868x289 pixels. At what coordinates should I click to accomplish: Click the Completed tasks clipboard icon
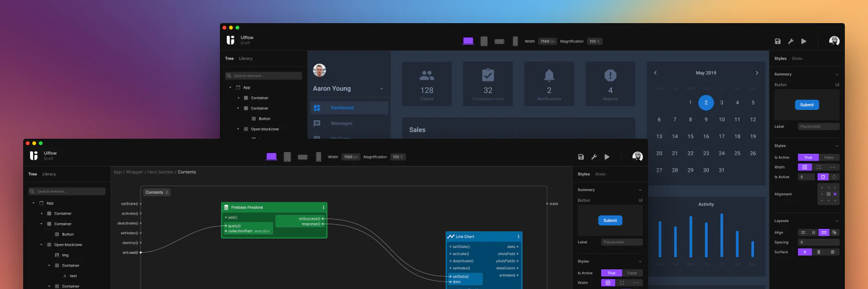[x=488, y=75]
